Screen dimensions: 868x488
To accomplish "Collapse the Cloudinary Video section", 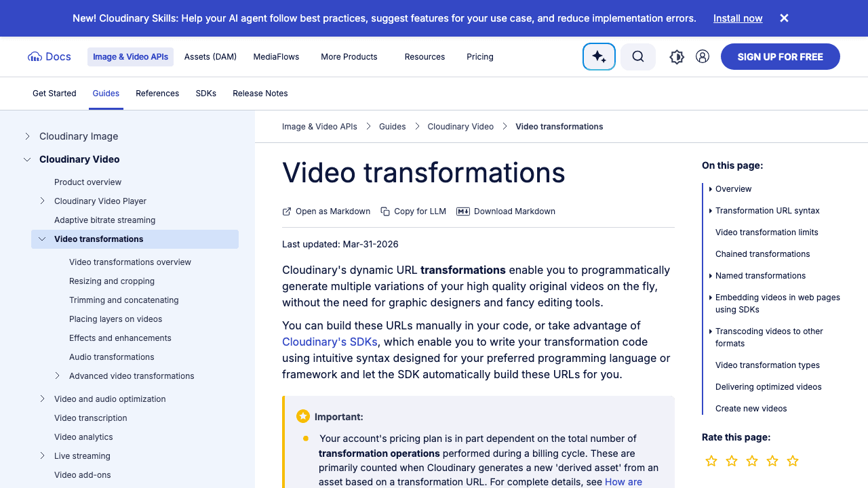I will click(27, 159).
